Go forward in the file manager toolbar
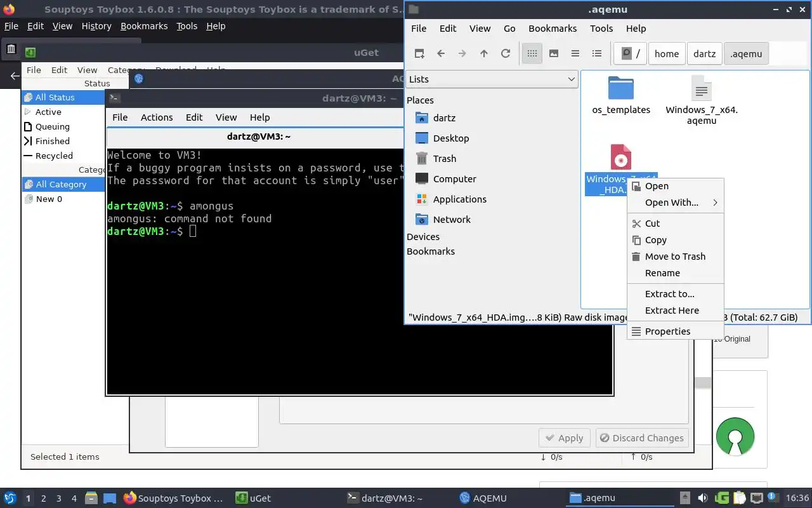 (462, 53)
